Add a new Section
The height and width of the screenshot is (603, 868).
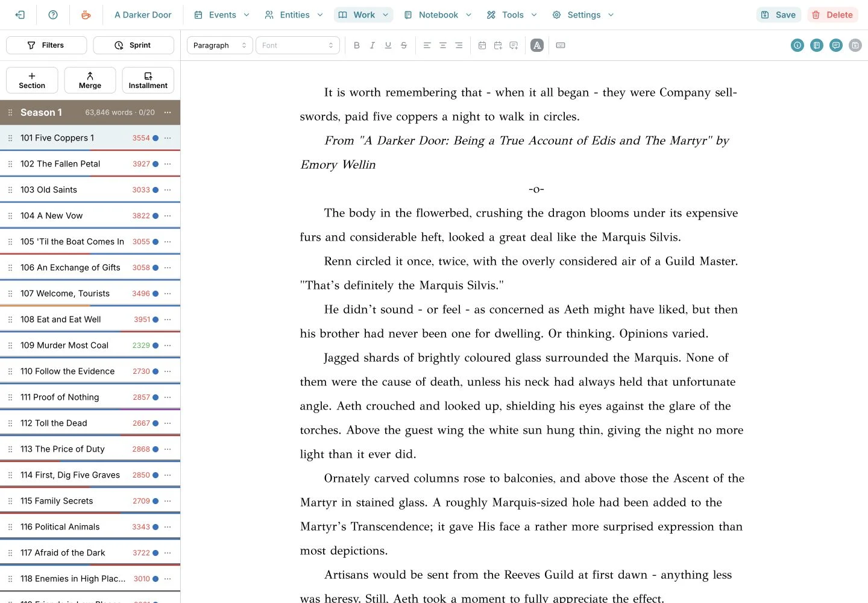coord(32,80)
